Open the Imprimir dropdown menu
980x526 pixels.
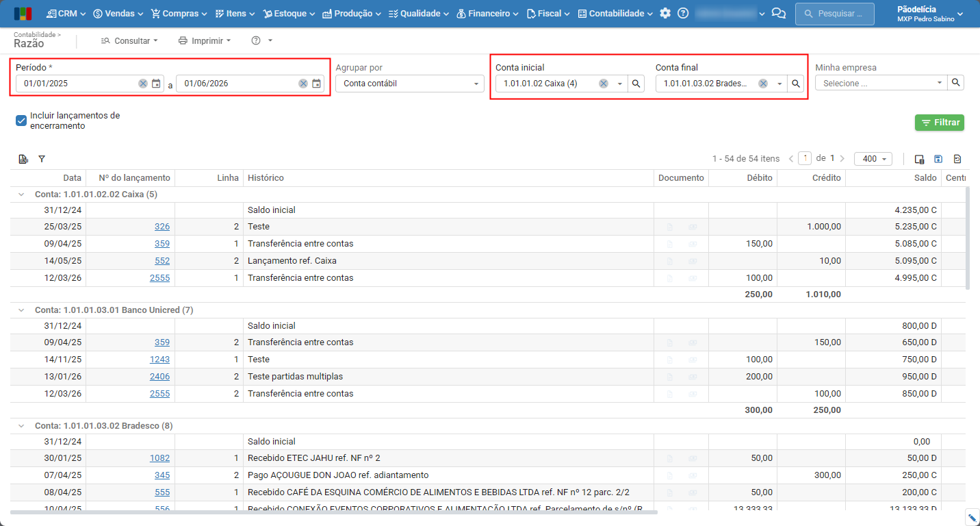(205, 40)
